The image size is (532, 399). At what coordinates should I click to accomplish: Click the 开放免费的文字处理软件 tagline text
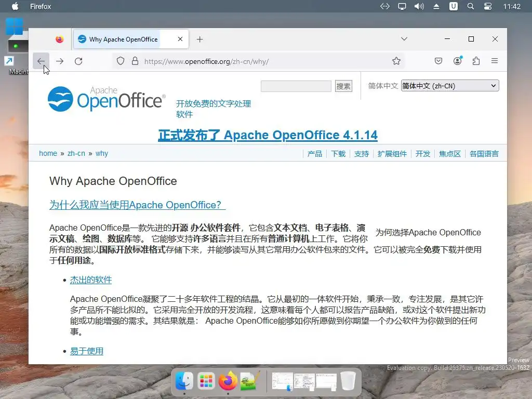tap(214, 109)
